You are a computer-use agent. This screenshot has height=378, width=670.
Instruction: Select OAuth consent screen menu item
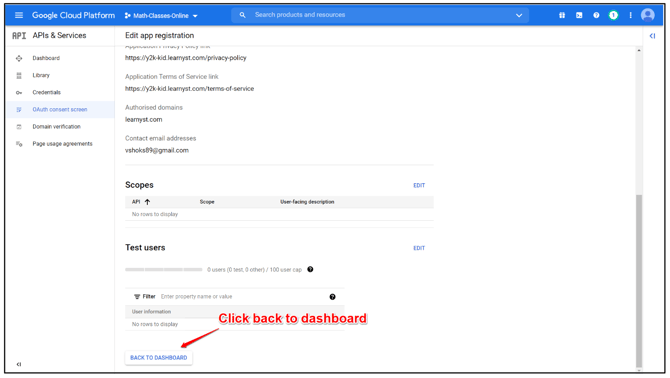[x=61, y=109]
